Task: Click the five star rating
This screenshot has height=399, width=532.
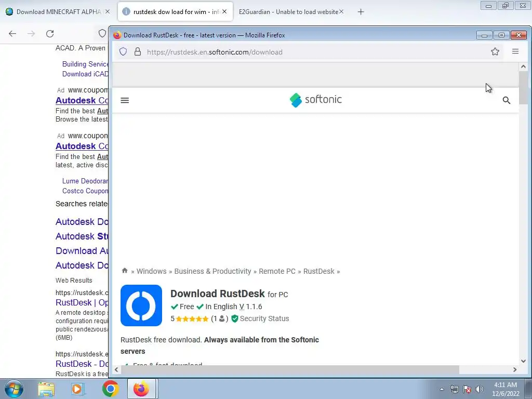Action: pos(192,319)
